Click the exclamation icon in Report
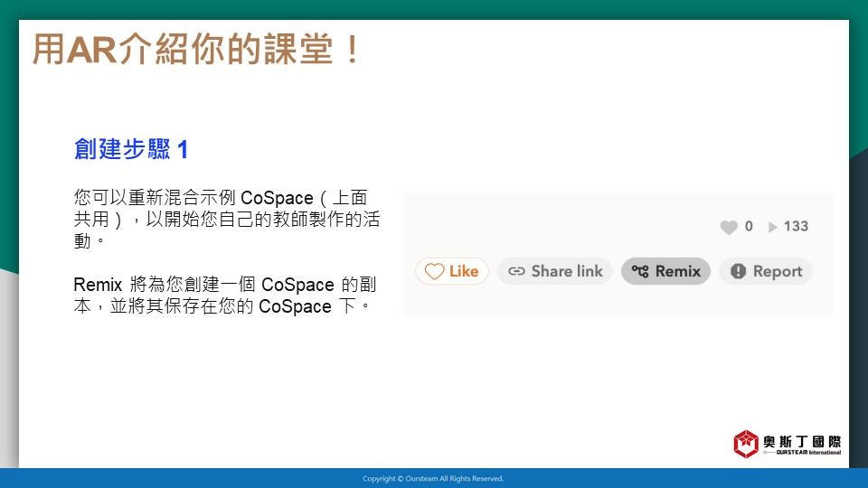Image resolution: width=868 pixels, height=488 pixels. tap(738, 271)
